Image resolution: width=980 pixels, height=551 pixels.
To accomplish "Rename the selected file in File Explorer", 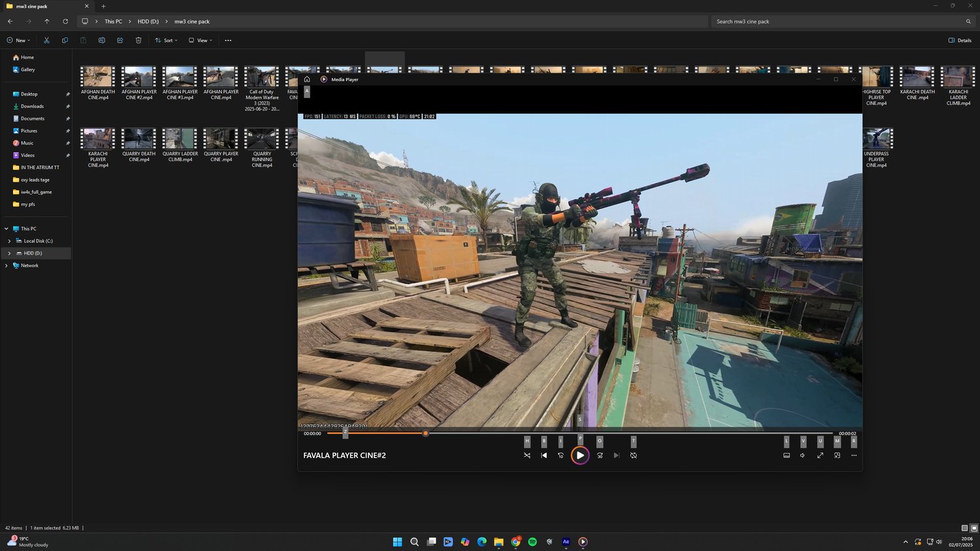I will 102,41.
